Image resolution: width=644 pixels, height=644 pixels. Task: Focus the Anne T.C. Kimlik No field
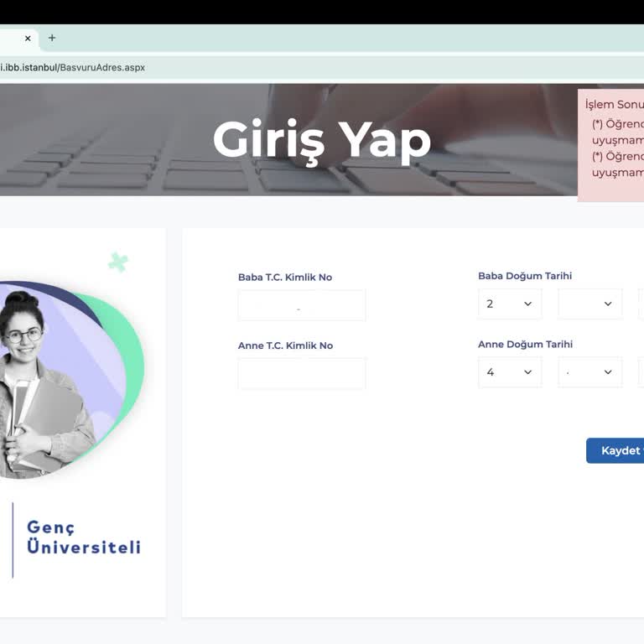click(302, 373)
